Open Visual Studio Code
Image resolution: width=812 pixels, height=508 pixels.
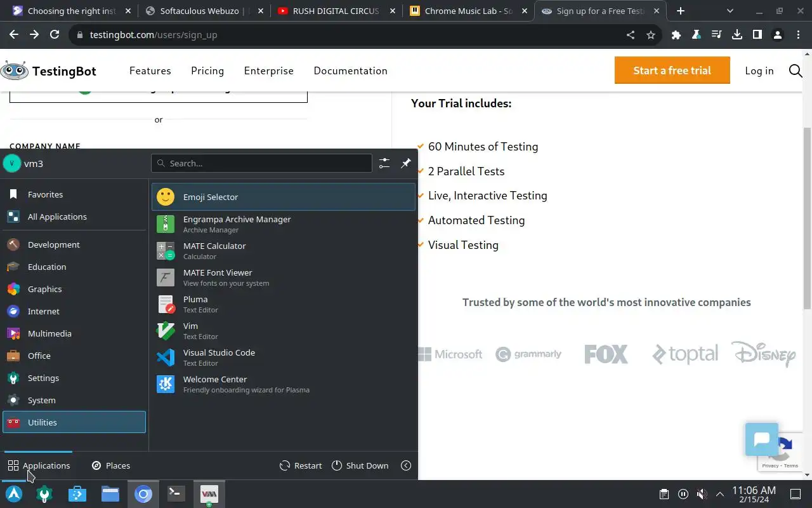283,357
